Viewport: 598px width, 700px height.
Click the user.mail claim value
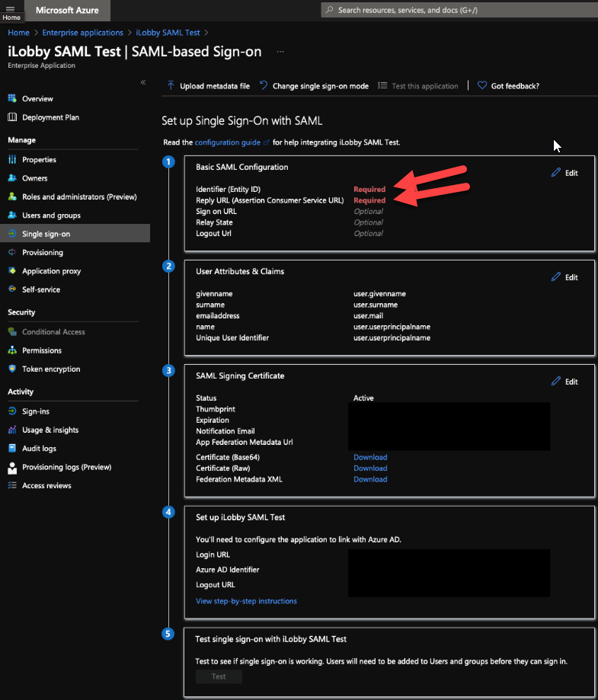coord(369,316)
